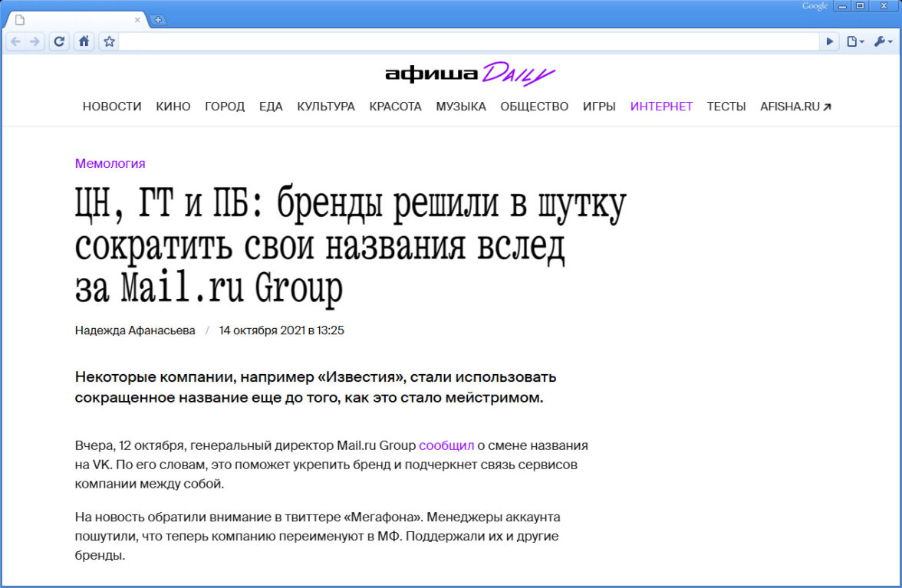Click author name Надежда Афанасьева
This screenshot has height=588, width=902.
tap(135, 330)
